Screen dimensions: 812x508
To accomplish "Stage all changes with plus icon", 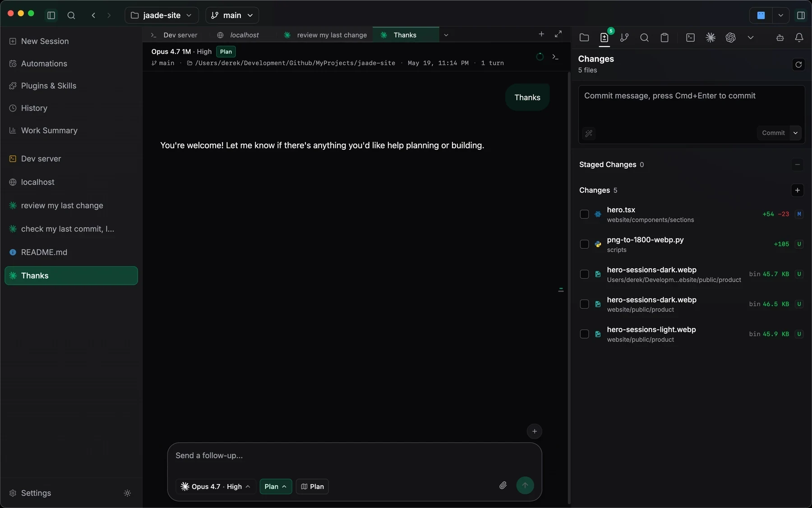I will click(797, 190).
